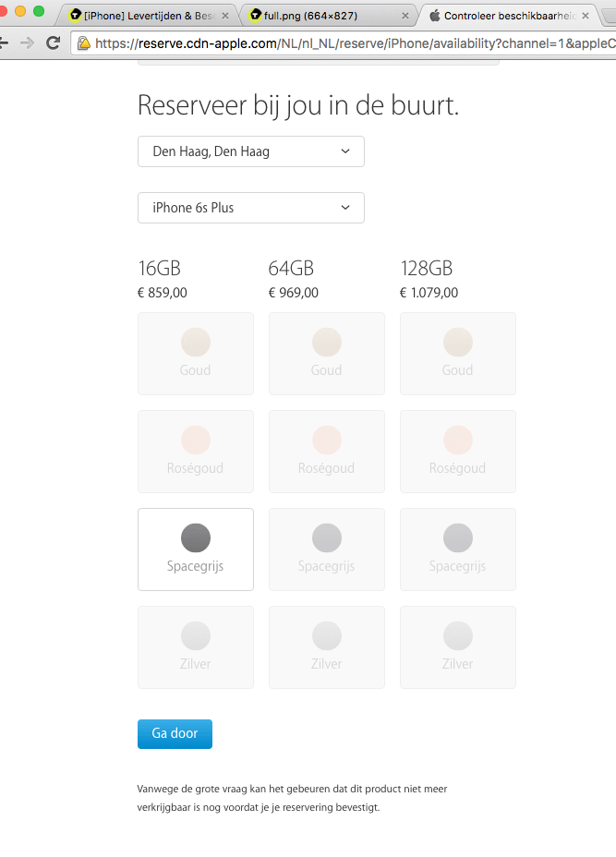Click the macOS green maximize window button
Viewport: 616px width, 857px height.
(x=39, y=11)
